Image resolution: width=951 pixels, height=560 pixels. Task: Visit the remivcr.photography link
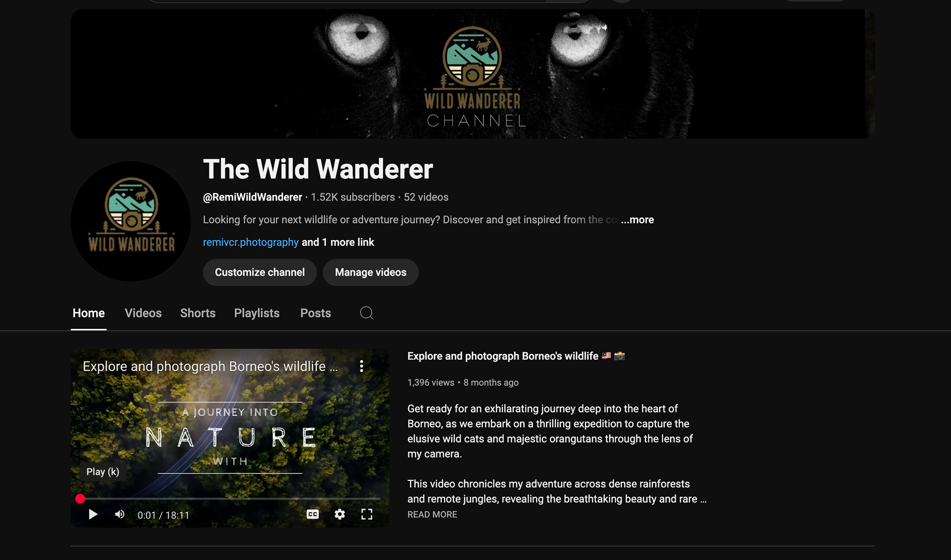coord(251,242)
